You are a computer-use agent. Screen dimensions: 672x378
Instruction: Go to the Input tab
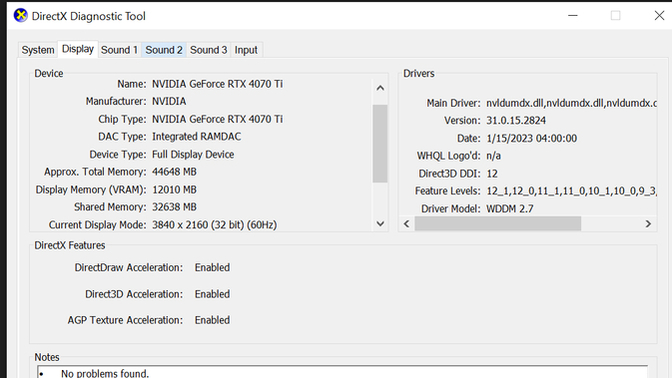[x=246, y=50]
